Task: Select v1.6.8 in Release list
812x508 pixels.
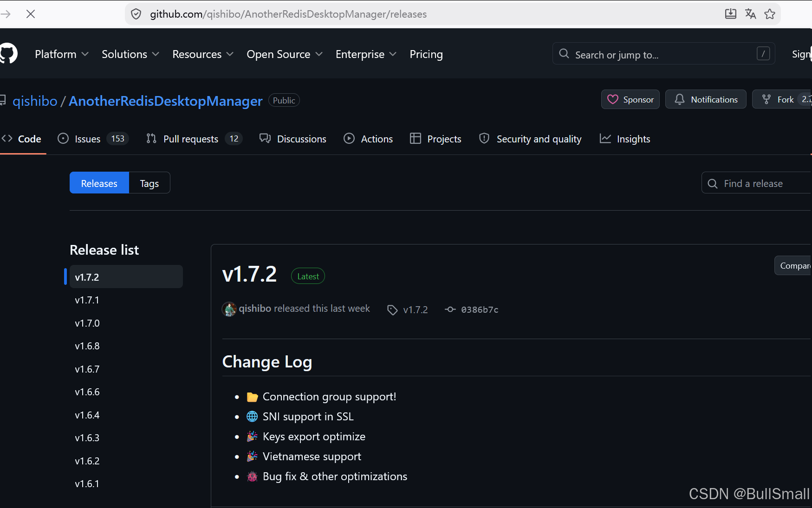Action: tap(126, 346)
